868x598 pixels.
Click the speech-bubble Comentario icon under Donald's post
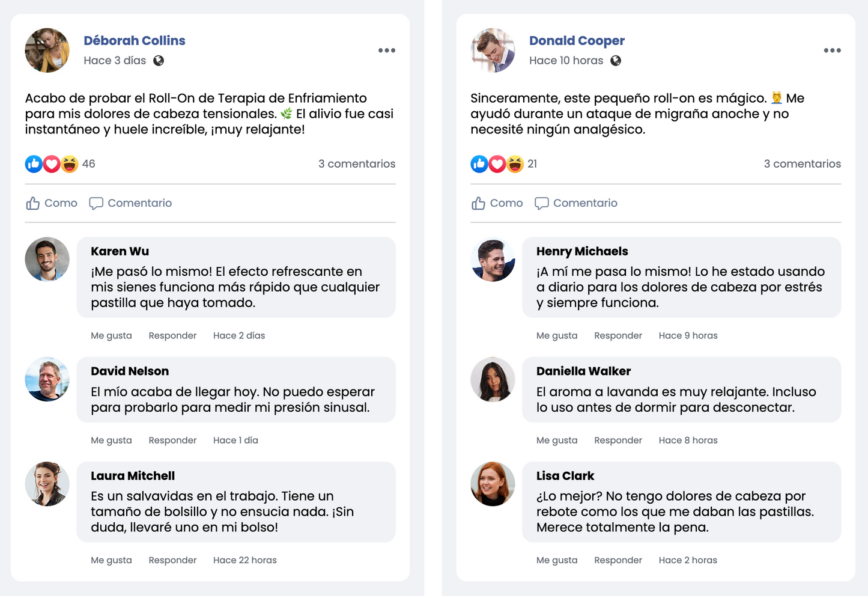tap(542, 203)
